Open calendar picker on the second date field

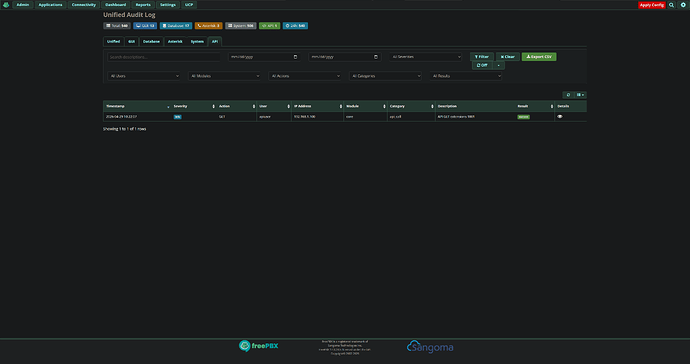[x=376, y=57]
